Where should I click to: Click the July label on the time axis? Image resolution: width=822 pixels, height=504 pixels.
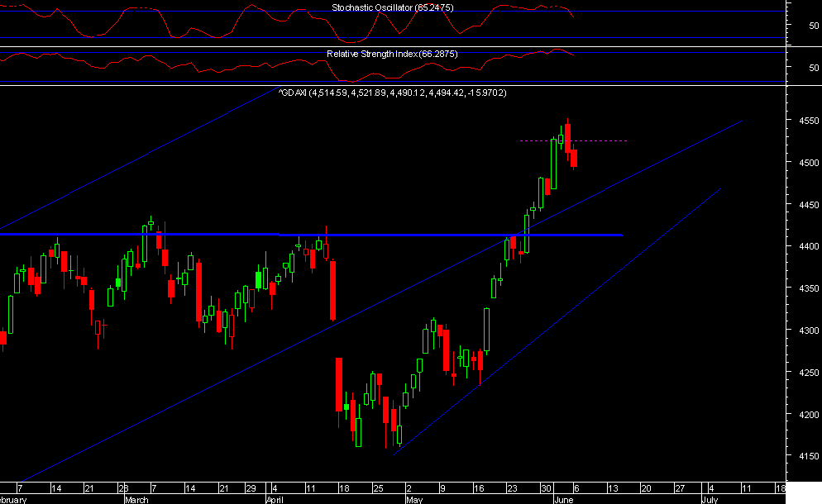712,499
